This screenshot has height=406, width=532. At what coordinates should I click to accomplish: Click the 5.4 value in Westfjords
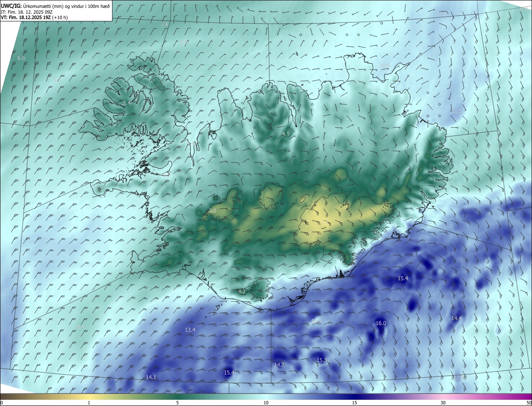click(x=127, y=103)
